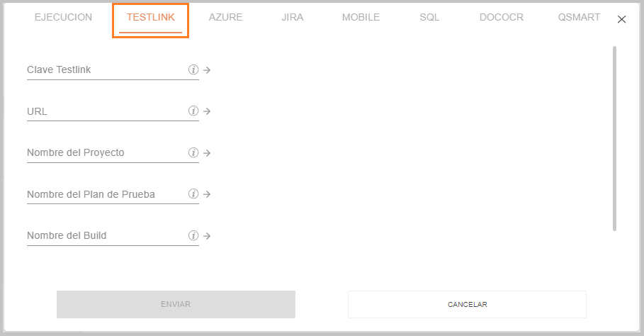This screenshot has width=644, height=336.
Task: Select the TESTLINK tab
Action: (151, 17)
